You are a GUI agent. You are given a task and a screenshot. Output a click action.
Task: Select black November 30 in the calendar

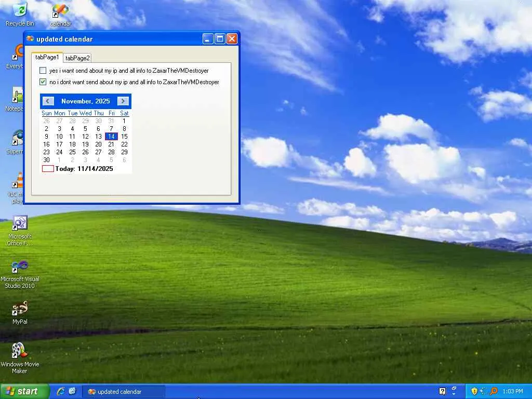46,160
